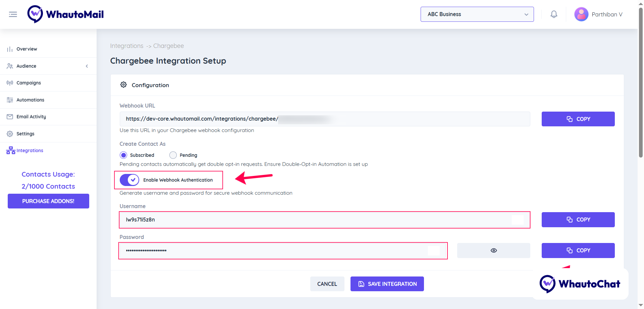Image resolution: width=644 pixels, height=309 pixels.
Task: Copy the Webhook URL
Action: tap(578, 119)
